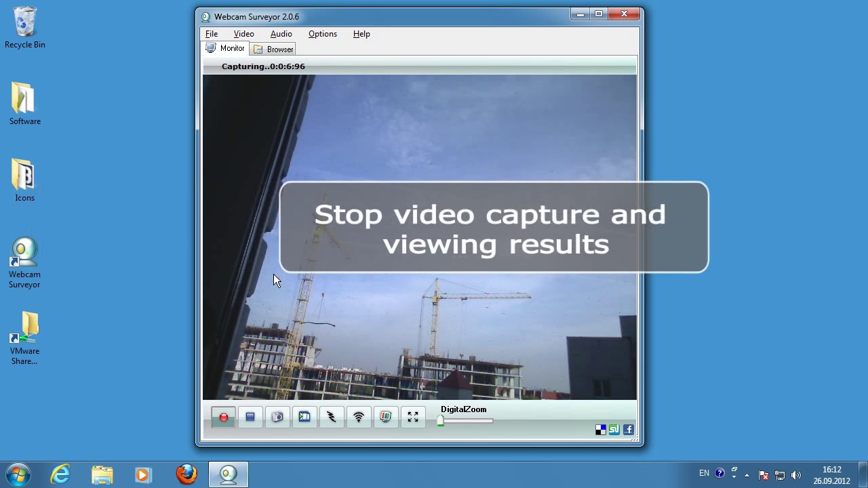Open the Video menu
Viewport: 868px width, 488px height.
pos(244,34)
